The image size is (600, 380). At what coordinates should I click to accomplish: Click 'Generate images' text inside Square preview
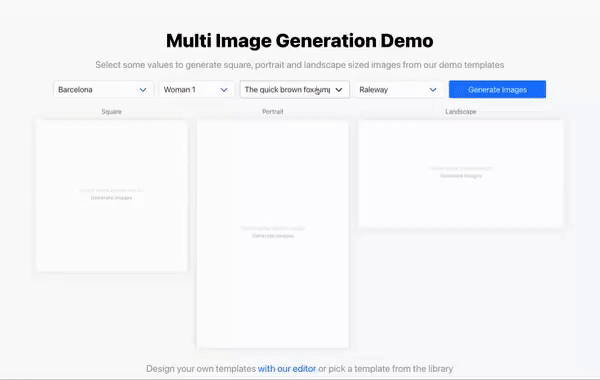(111, 198)
